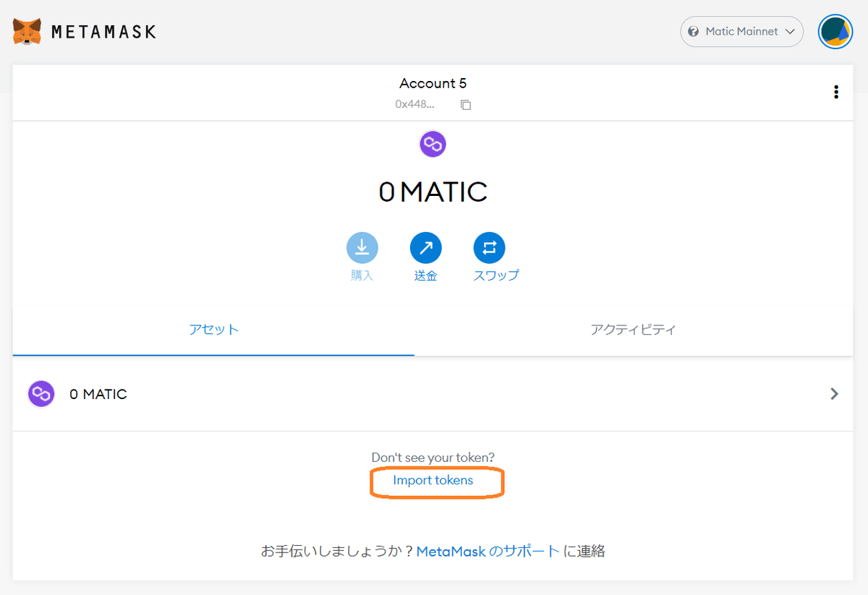Open the 0 MATIC asset row

pyautogui.click(x=433, y=394)
